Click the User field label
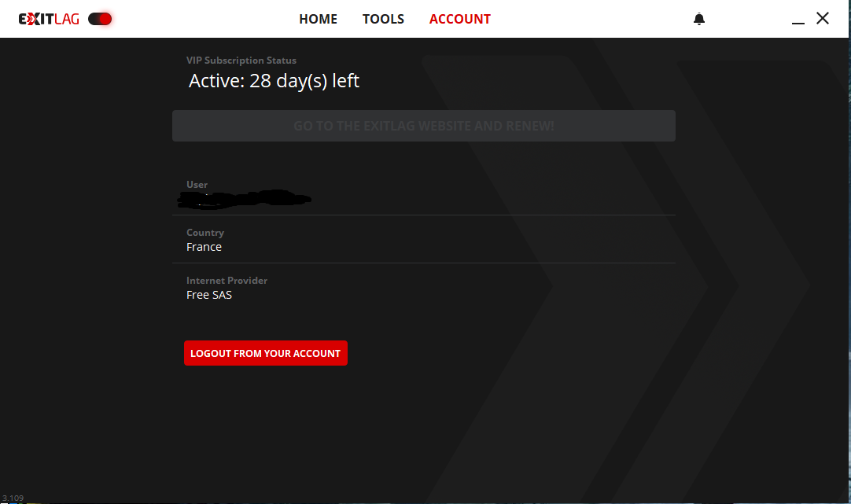Viewport: 851px width, 504px height. [x=197, y=185]
